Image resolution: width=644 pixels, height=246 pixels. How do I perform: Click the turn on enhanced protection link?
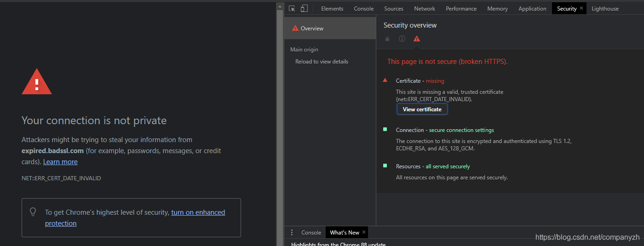198,212
